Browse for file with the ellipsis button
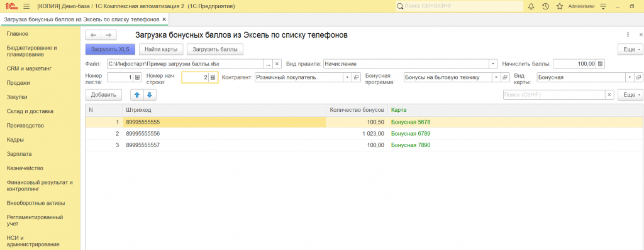The height and width of the screenshot is (250, 644). click(268, 64)
